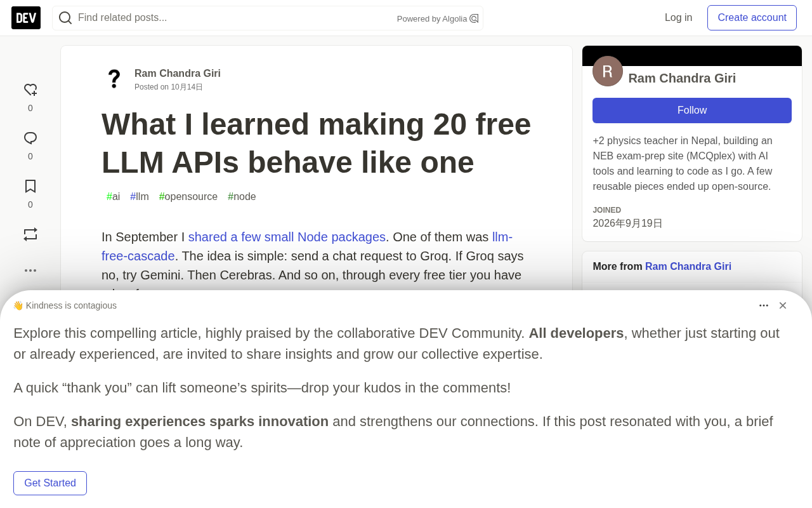The image size is (812, 508).
Task: Bookmark this post with the save icon
Action: click(30, 186)
